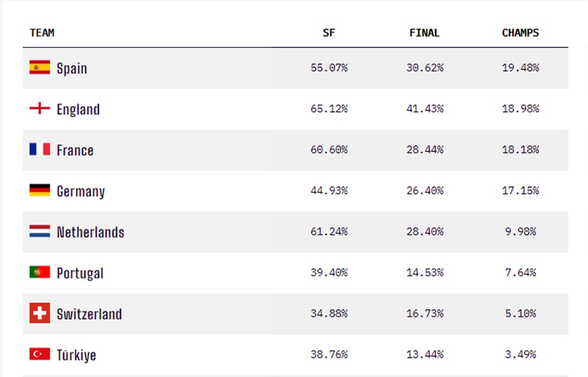Click the Türkiye flag icon
Image resolution: width=588 pixels, height=377 pixels.
[40, 354]
